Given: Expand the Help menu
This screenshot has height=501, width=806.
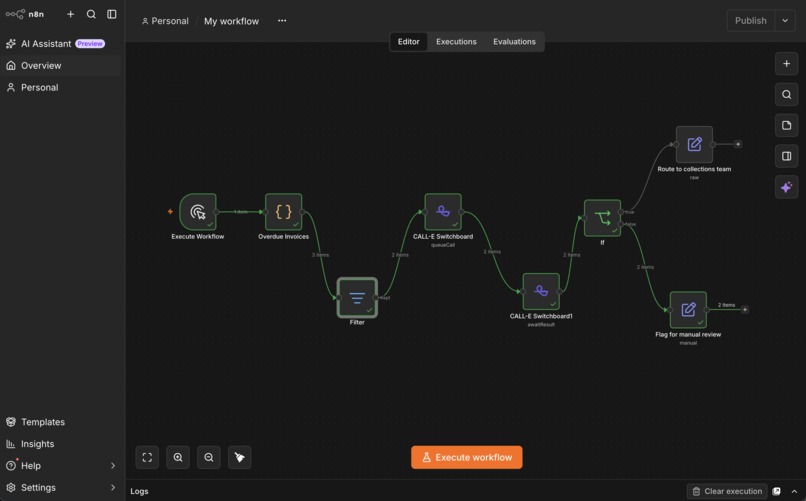Looking at the screenshot, I should 61,466.
